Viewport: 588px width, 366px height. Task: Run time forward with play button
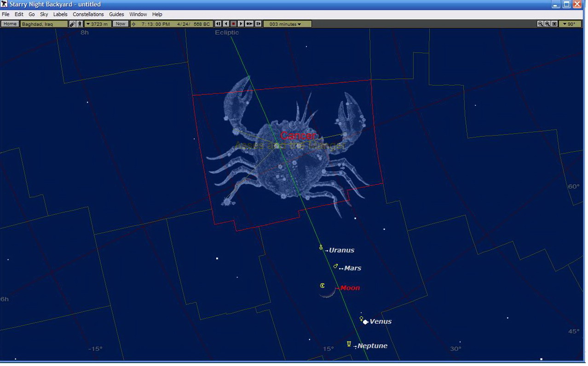pyautogui.click(x=241, y=24)
